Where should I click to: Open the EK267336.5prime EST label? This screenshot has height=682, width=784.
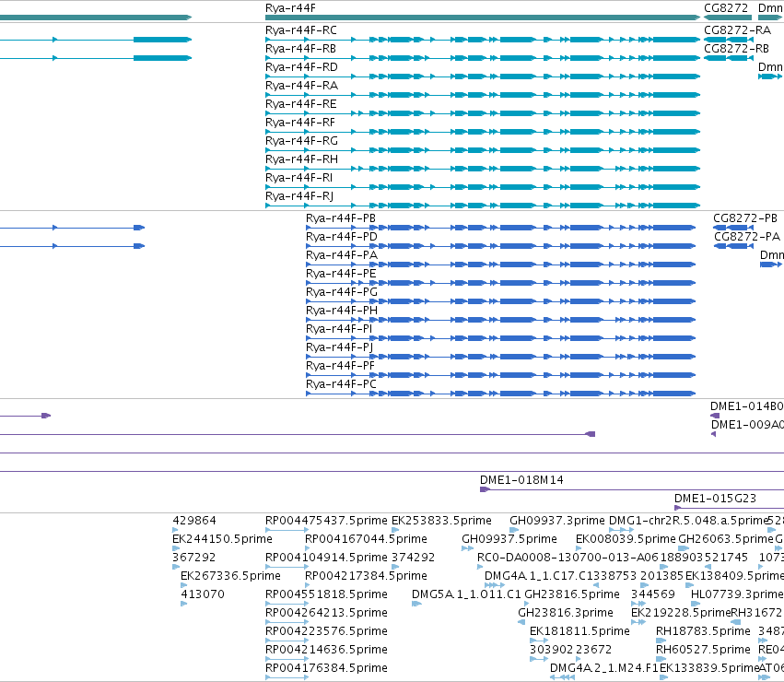point(230,576)
